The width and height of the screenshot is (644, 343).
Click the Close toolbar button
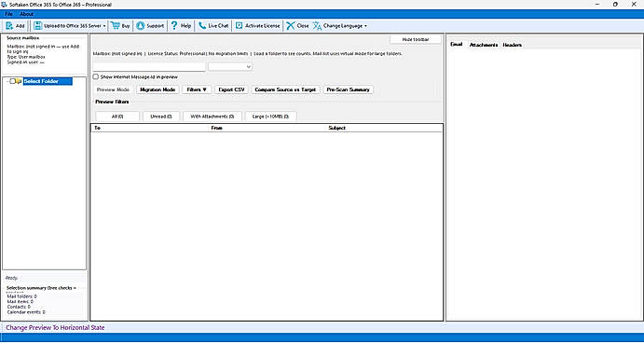[x=297, y=26]
